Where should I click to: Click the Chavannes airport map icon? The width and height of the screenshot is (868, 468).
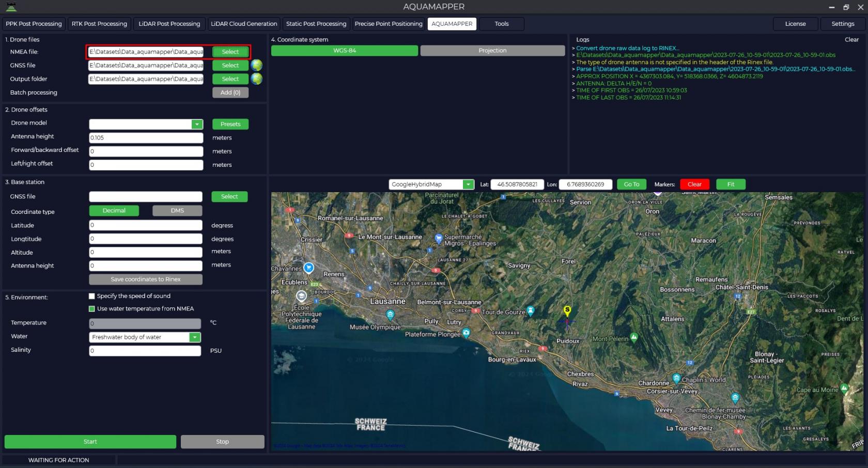[308, 267]
